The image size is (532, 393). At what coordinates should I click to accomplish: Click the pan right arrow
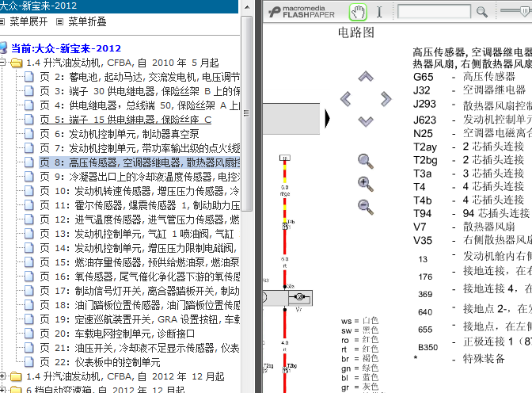(386, 99)
